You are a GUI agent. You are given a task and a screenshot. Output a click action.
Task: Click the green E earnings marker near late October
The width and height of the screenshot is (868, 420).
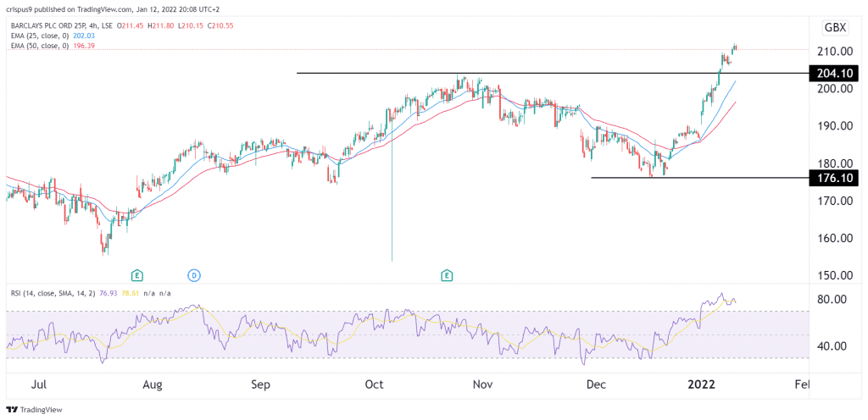446,274
